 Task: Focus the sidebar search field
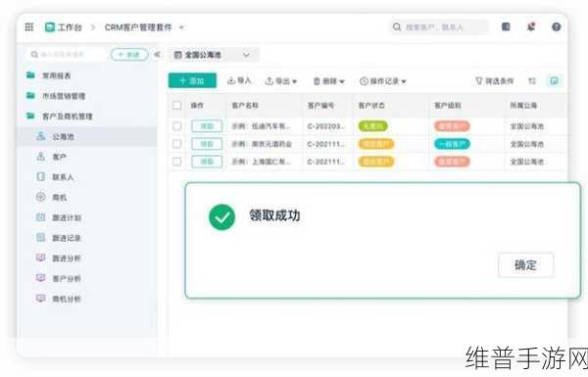(x=67, y=55)
